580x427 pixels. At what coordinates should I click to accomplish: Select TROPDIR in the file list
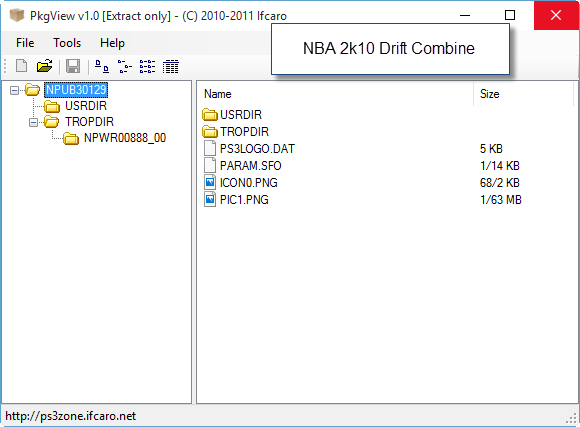pos(245,132)
